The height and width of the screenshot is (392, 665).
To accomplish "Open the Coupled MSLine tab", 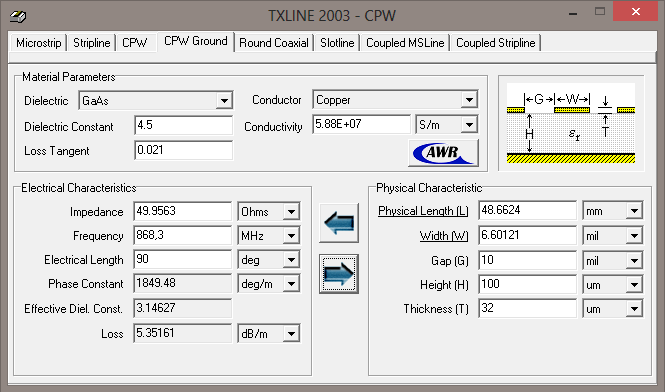I will pos(405,43).
